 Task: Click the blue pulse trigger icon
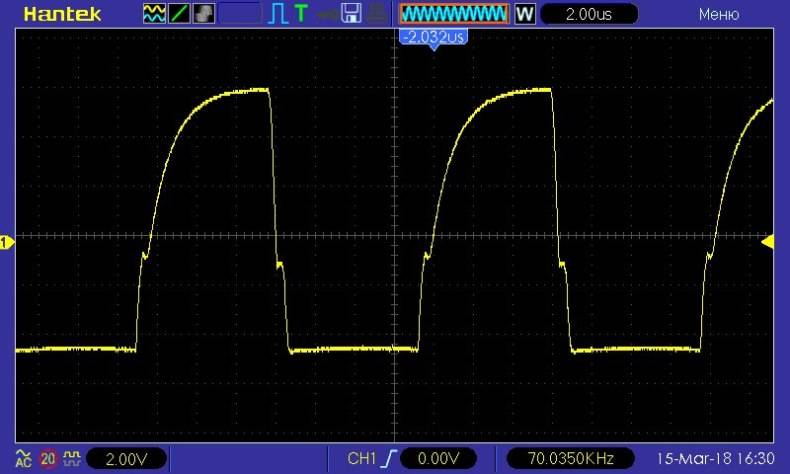278,14
